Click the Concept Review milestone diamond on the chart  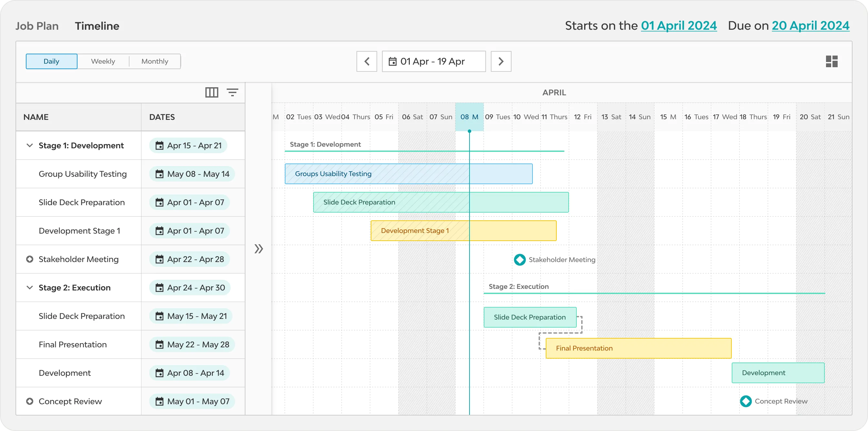coord(746,401)
